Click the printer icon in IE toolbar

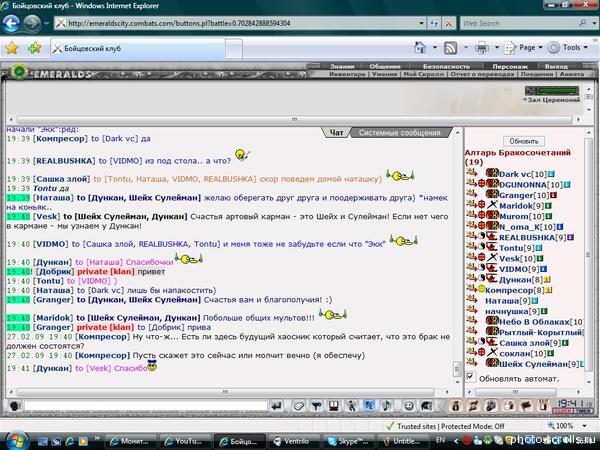pyautogui.click(x=481, y=48)
